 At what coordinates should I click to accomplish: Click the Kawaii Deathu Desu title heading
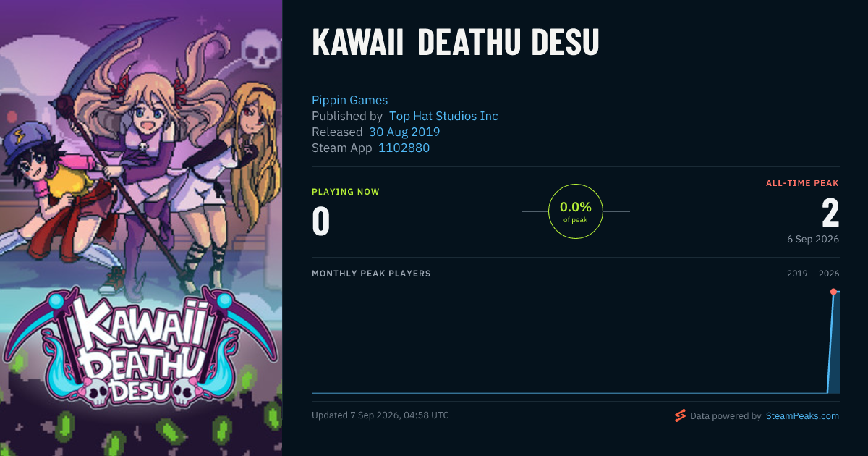pyautogui.click(x=456, y=43)
